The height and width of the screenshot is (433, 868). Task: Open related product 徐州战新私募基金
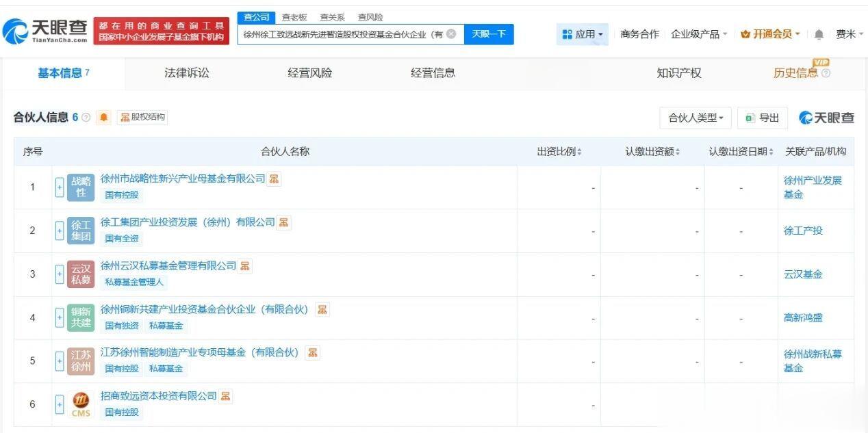(x=813, y=361)
